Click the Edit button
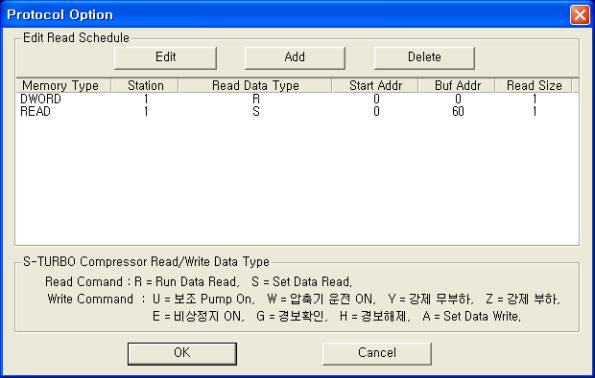595x378 pixels. tap(165, 58)
